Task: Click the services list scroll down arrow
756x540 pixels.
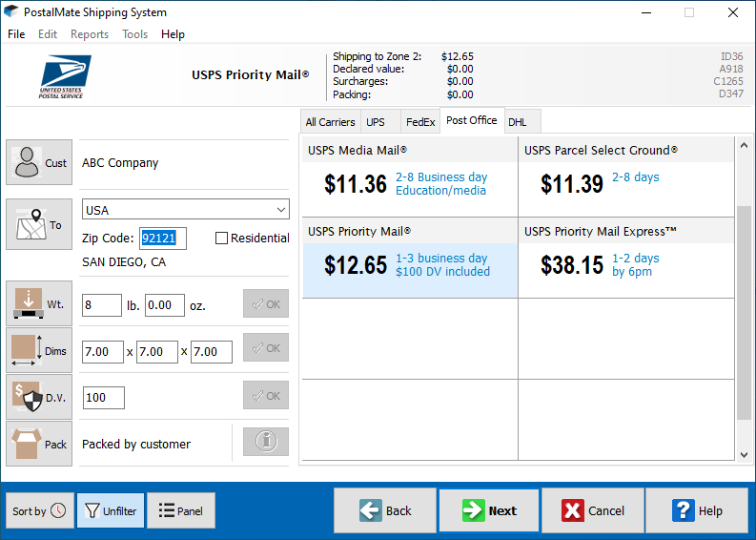Action: (744, 454)
